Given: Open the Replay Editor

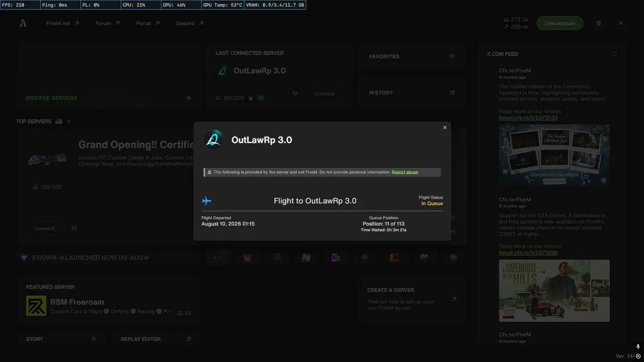Looking at the screenshot, I should tap(156, 339).
